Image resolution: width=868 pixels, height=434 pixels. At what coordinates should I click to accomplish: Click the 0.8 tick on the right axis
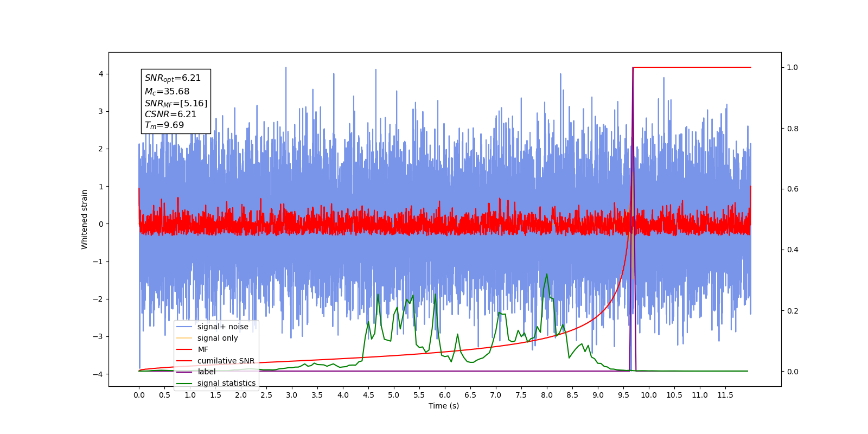pos(793,129)
